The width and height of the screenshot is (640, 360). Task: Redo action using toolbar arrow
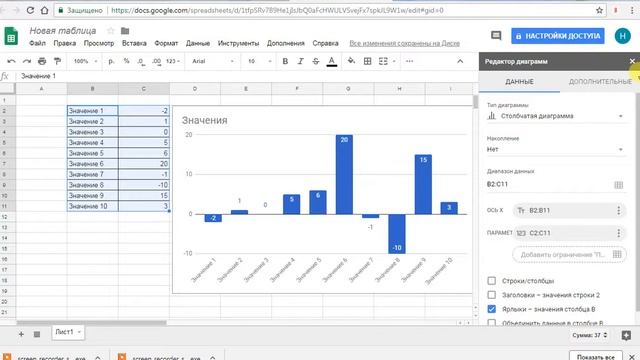point(27,61)
